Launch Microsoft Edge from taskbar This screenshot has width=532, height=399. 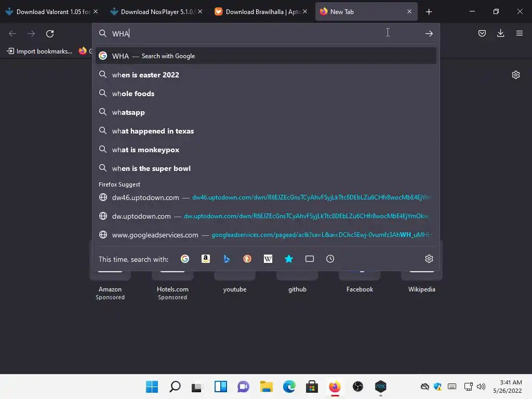[289, 387]
